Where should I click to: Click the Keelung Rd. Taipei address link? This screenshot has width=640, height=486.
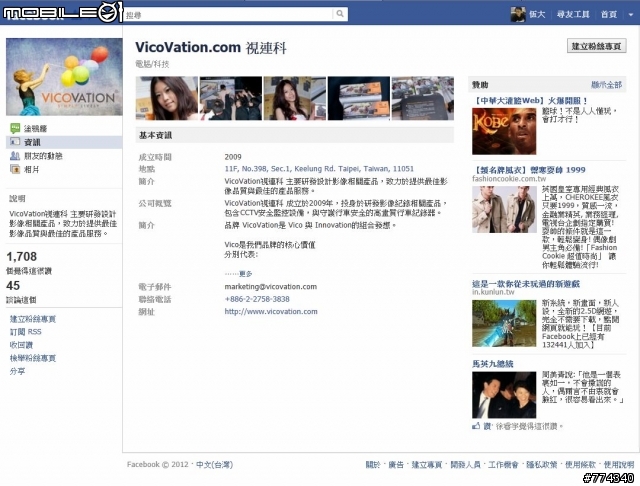pyautogui.click(x=319, y=169)
